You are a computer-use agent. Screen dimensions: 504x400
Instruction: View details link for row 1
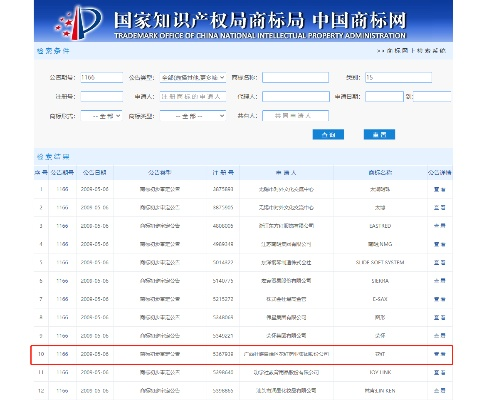440,189
